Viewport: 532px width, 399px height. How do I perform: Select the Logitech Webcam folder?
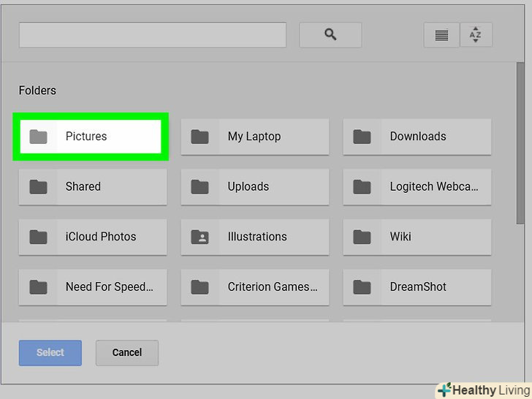[x=417, y=187]
